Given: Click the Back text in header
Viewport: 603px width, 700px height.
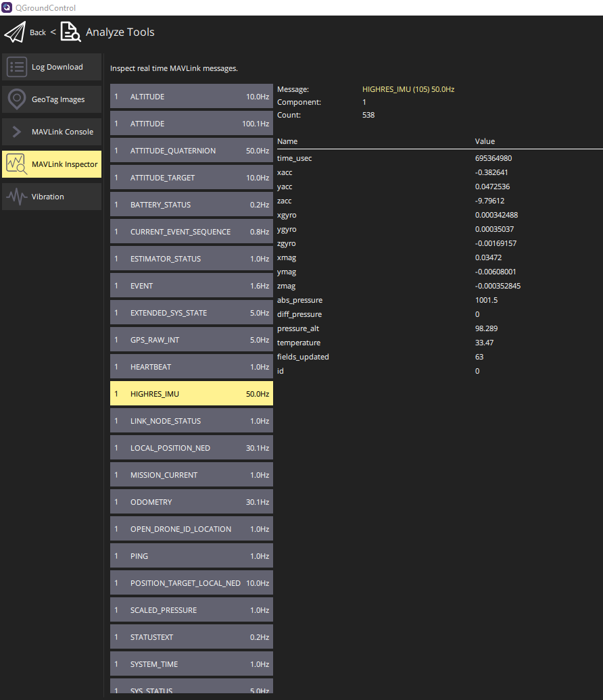Looking at the screenshot, I should coord(38,32).
